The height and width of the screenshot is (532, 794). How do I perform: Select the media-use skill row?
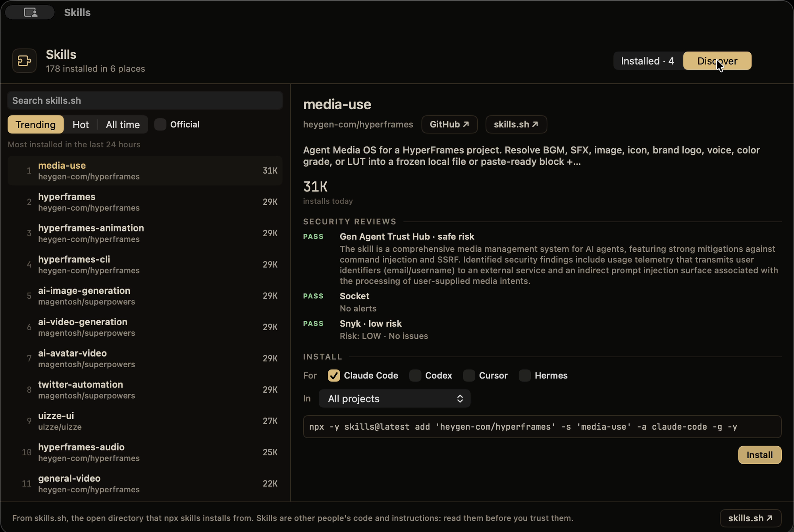145,171
